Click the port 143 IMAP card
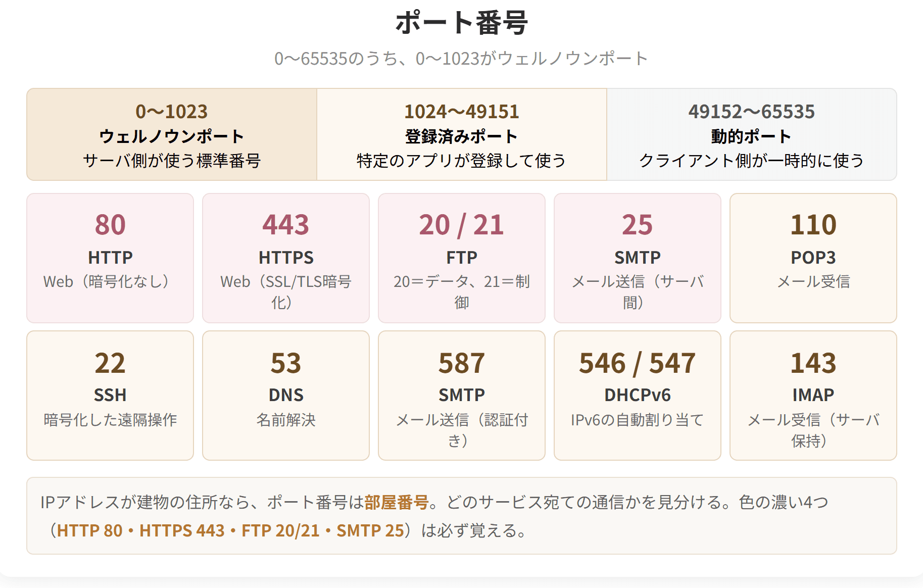Screen dimensions: 923x588 point(813,396)
